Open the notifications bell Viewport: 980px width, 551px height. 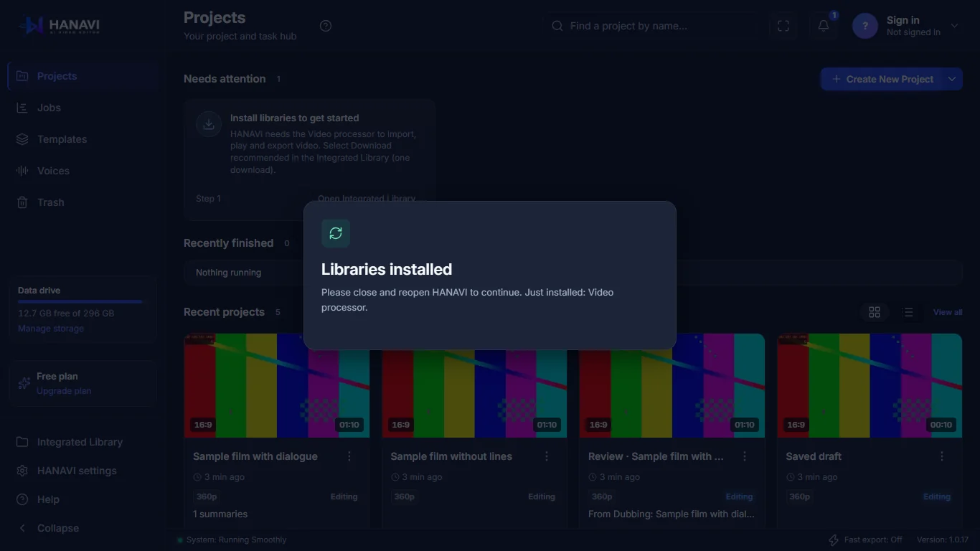pyautogui.click(x=824, y=26)
